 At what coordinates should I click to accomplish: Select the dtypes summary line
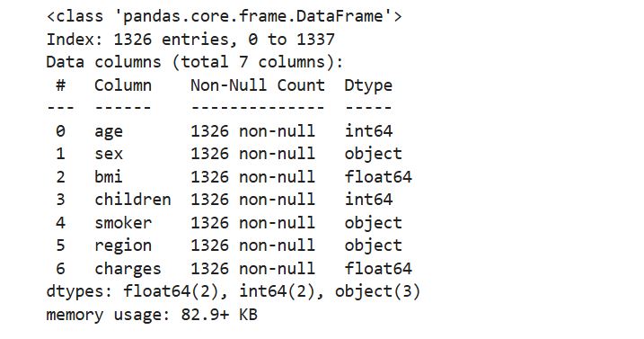[234, 291]
